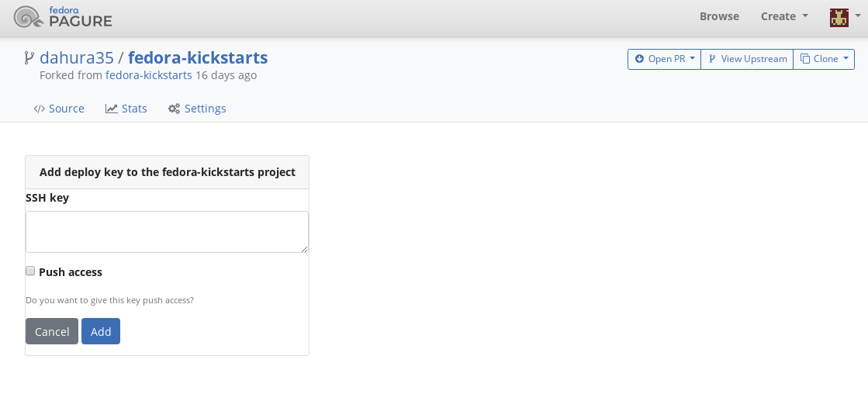The height and width of the screenshot is (394, 868).
Task: Click the View Upstream fork icon
Action: click(x=712, y=59)
